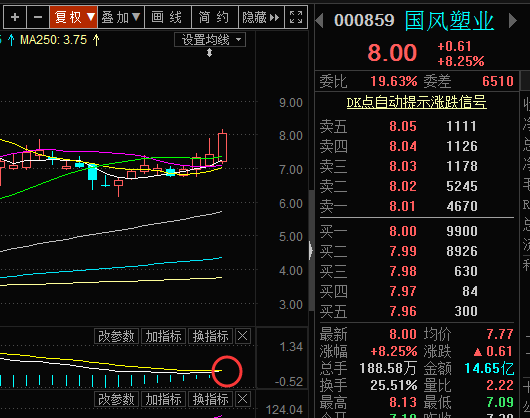
Task: Click 换指标 in first indicator panel
Action: 210,336
